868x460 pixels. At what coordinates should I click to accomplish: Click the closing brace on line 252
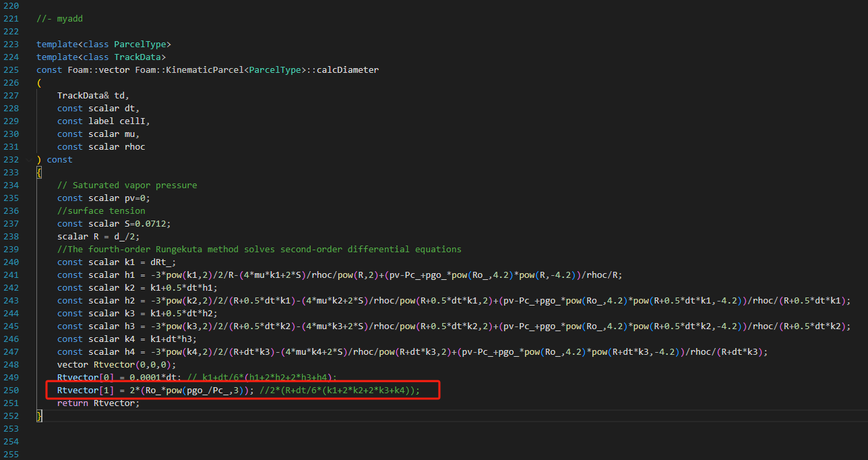coord(39,416)
